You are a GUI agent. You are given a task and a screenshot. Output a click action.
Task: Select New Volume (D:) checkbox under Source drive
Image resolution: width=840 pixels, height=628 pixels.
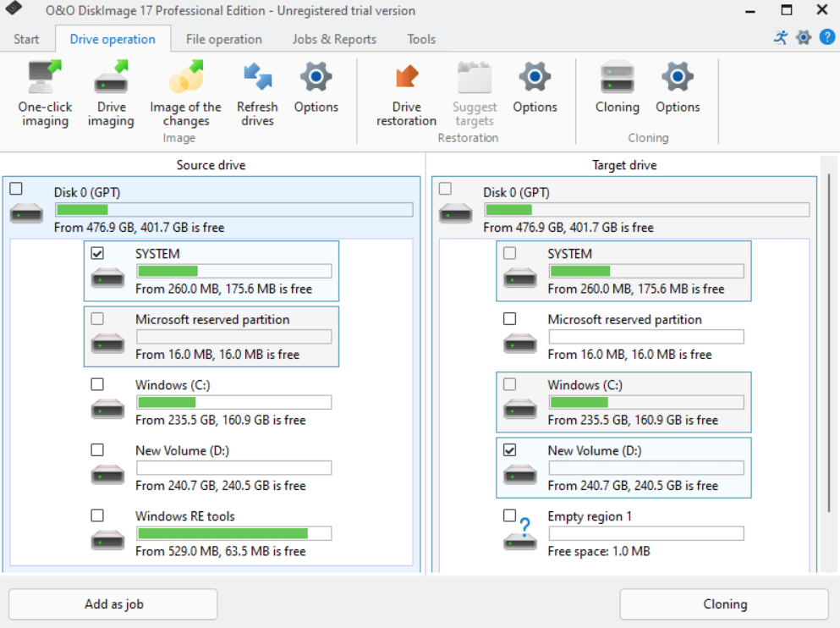tap(97, 449)
